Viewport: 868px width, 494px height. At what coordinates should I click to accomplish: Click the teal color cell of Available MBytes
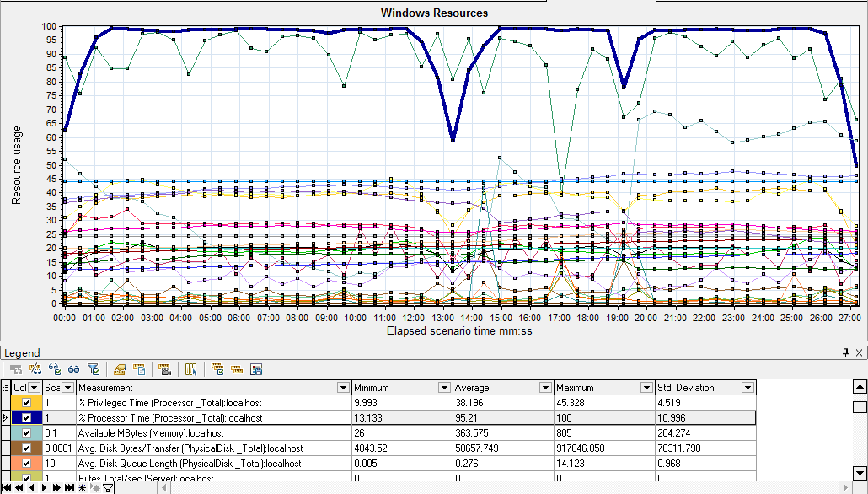coord(26,433)
